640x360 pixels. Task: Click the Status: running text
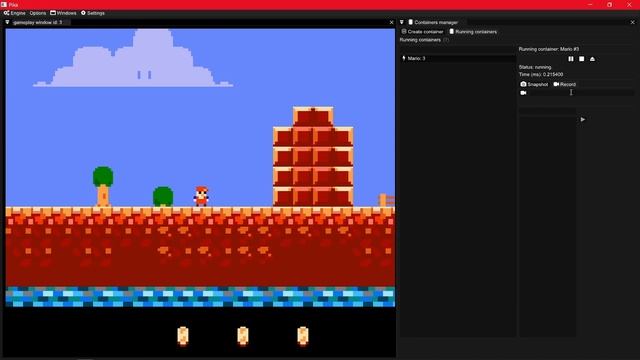click(535, 67)
